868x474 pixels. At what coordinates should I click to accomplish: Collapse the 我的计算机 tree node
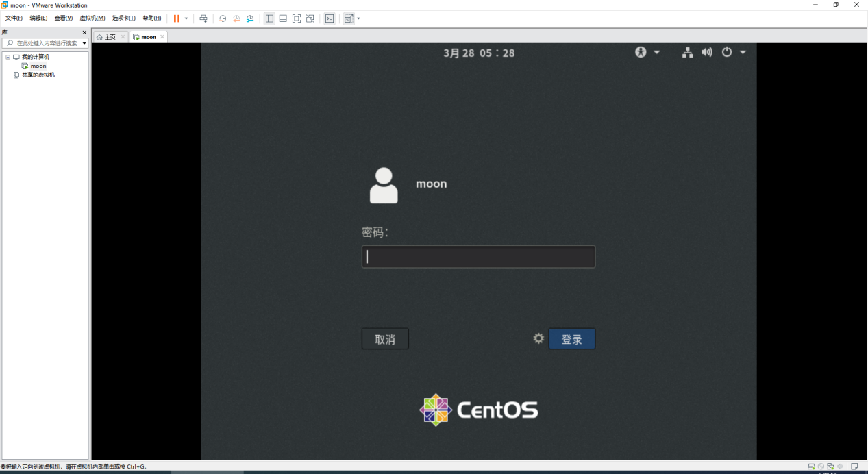(8, 57)
